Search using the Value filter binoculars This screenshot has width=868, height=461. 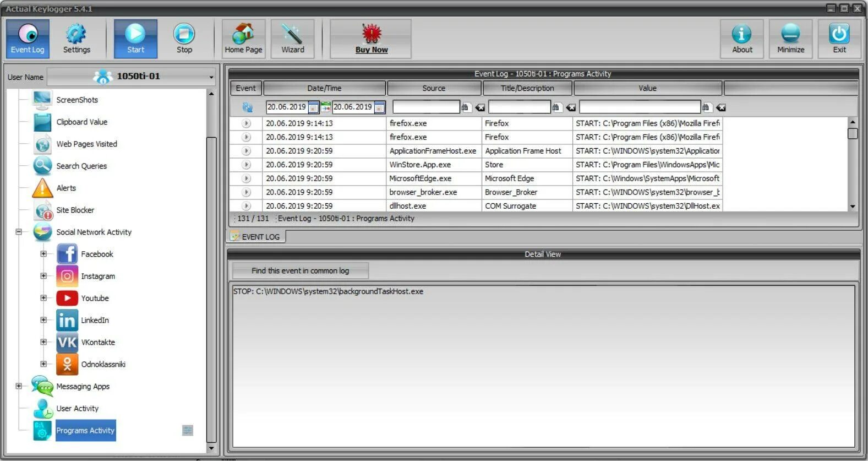pos(707,107)
